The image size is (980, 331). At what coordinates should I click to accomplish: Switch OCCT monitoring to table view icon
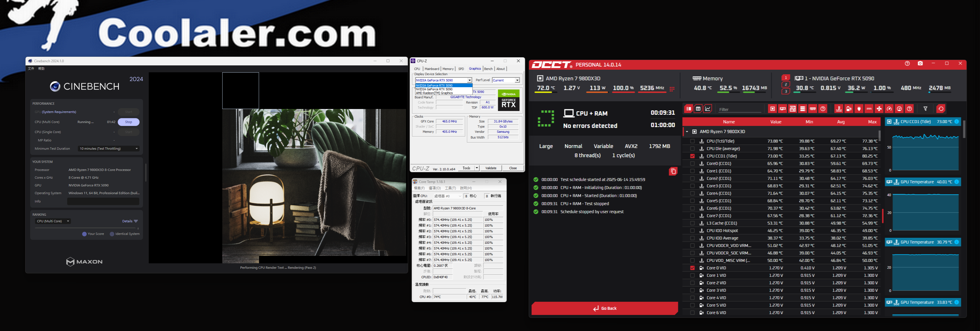[698, 109]
